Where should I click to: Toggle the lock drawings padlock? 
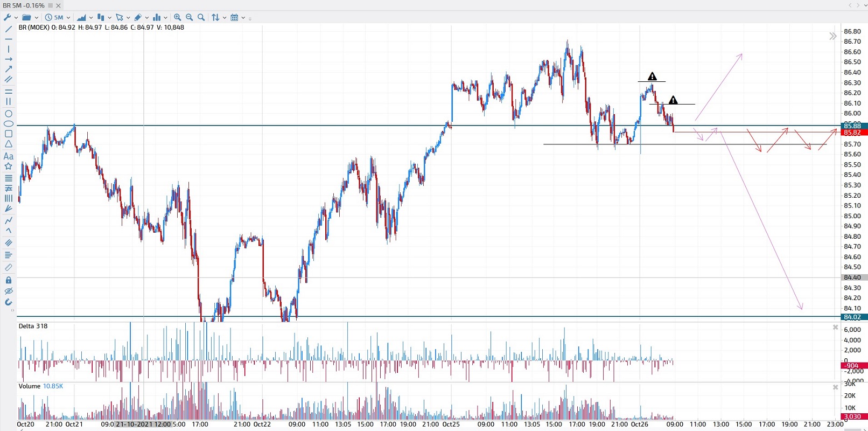pos(8,280)
